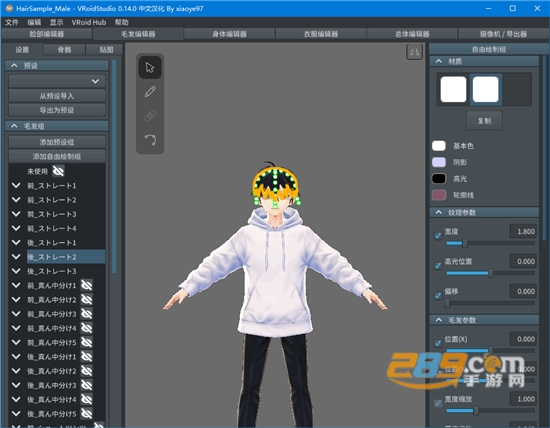Open the 帮助 menu
This screenshot has height=428, width=550.
[122, 22]
